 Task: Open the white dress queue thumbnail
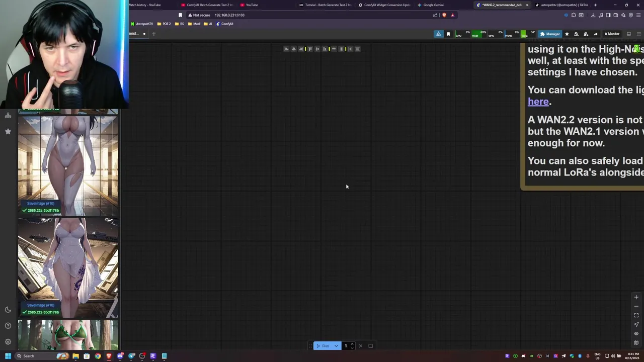[68, 267]
